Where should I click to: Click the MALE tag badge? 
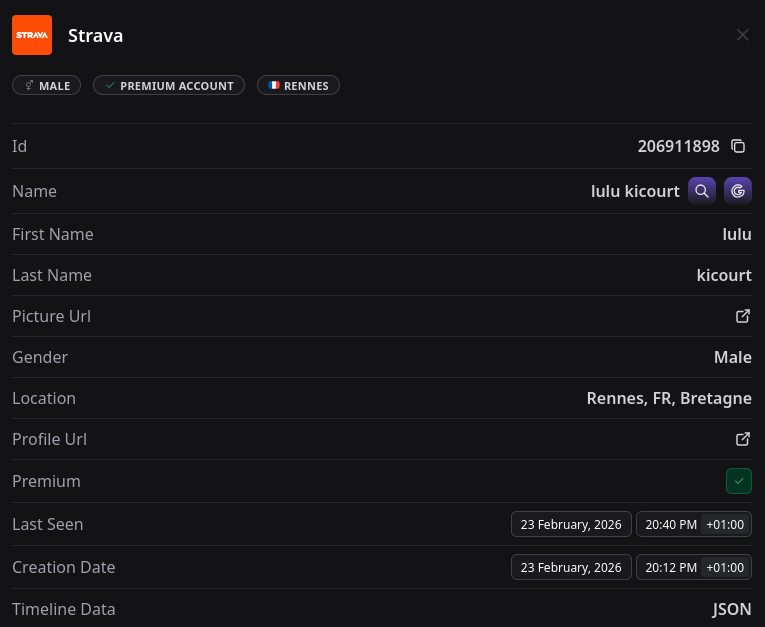coord(47,86)
